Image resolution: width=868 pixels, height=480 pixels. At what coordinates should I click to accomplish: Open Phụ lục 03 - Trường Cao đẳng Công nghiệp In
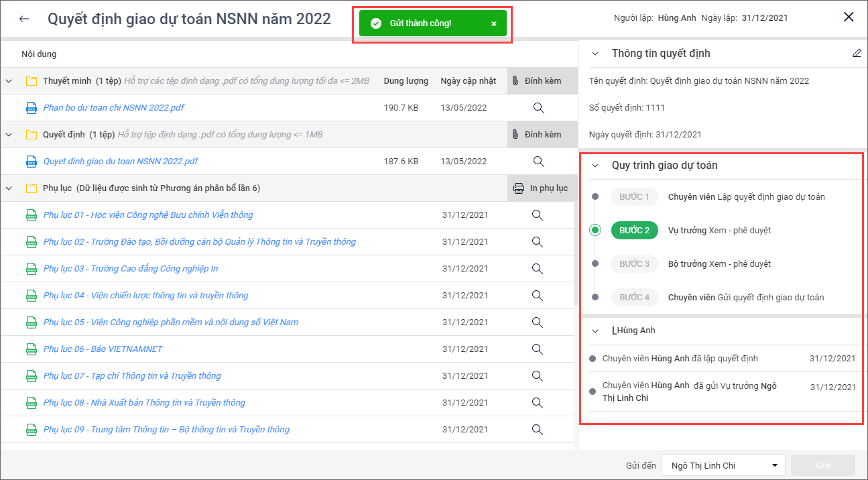tap(130, 269)
